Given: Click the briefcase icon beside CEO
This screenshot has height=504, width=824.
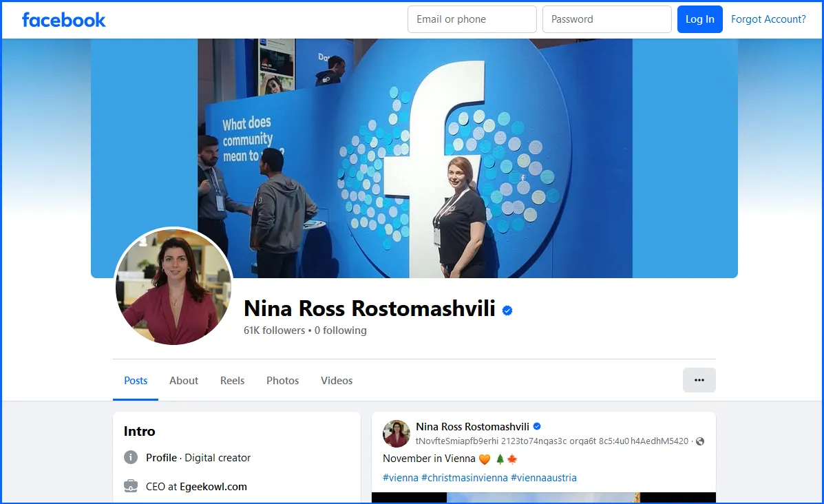Looking at the screenshot, I should tap(131, 486).
